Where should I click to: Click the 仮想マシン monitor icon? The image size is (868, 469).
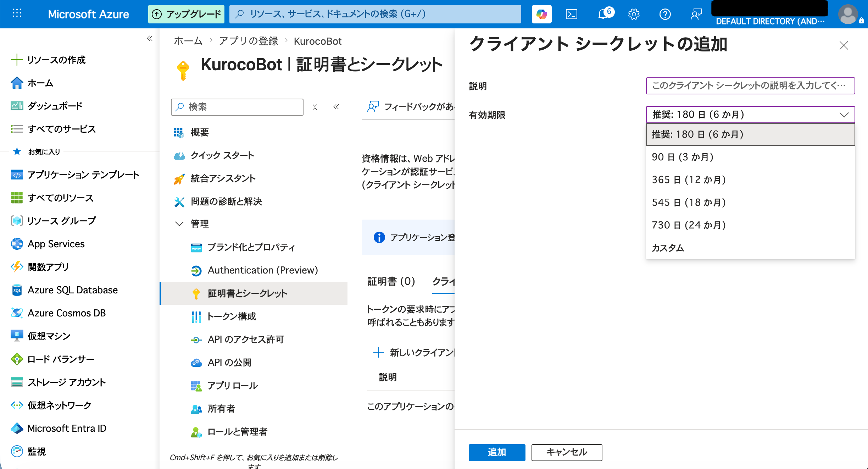click(x=17, y=336)
